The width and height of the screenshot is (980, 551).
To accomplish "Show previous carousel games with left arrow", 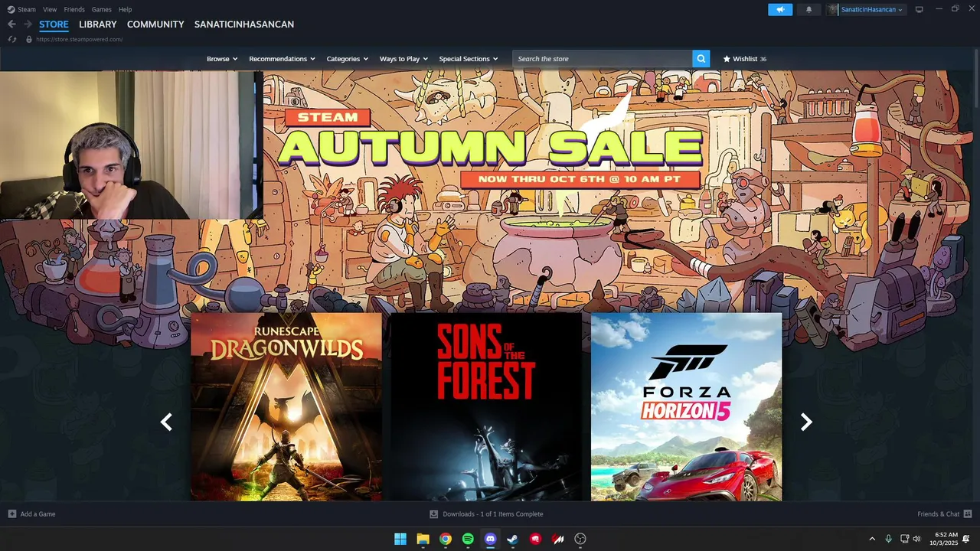I will 166,422.
